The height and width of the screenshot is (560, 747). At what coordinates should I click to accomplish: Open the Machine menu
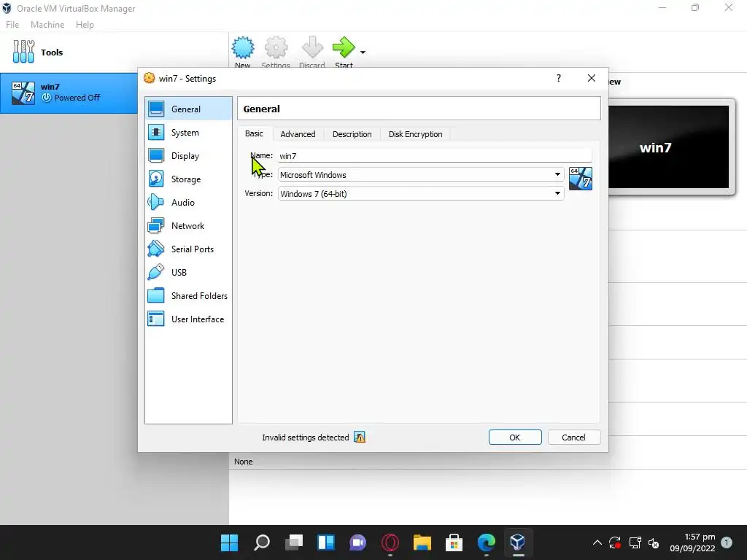[x=47, y=25]
